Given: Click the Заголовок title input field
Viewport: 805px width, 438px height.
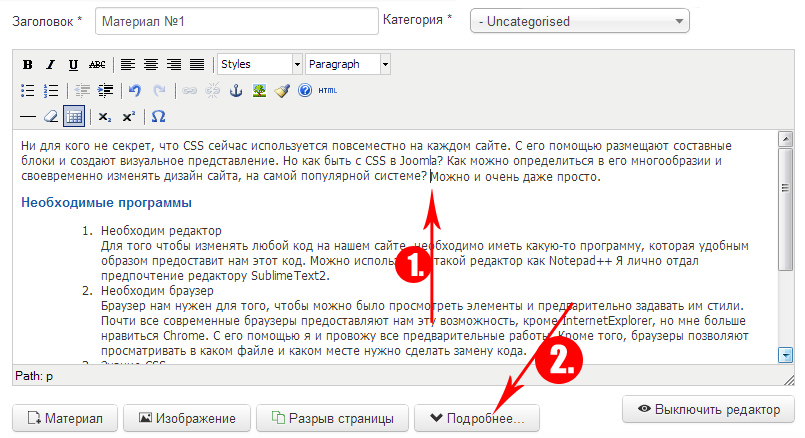Looking at the screenshot, I should [234, 21].
